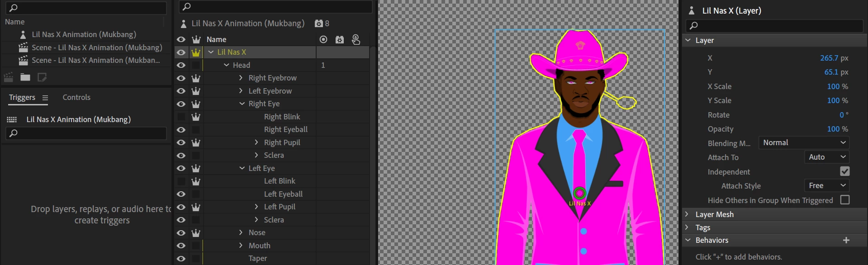The height and width of the screenshot is (265, 868).
Task: Expand the Layer Mesh section
Action: pos(687,214)
